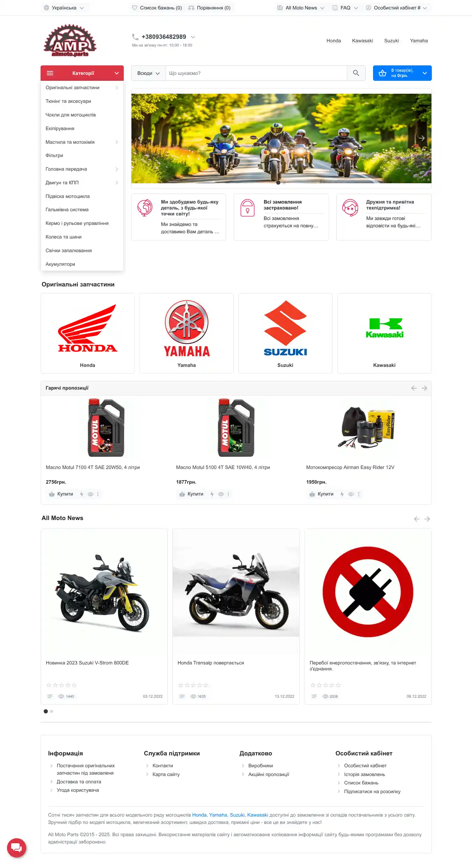
Task: Expand the shopping cart dropdown
Action: pos(402,73)
